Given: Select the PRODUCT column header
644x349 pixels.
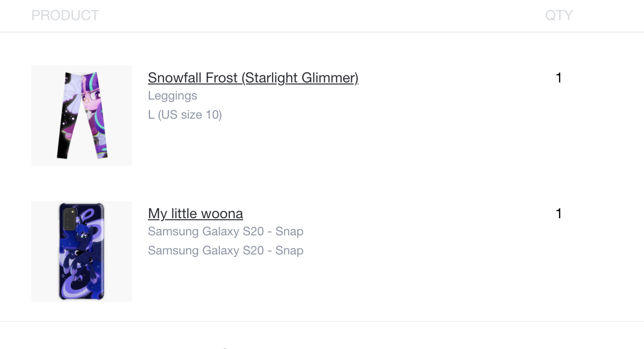Looking at the screenshot, I should pos(65,16).
